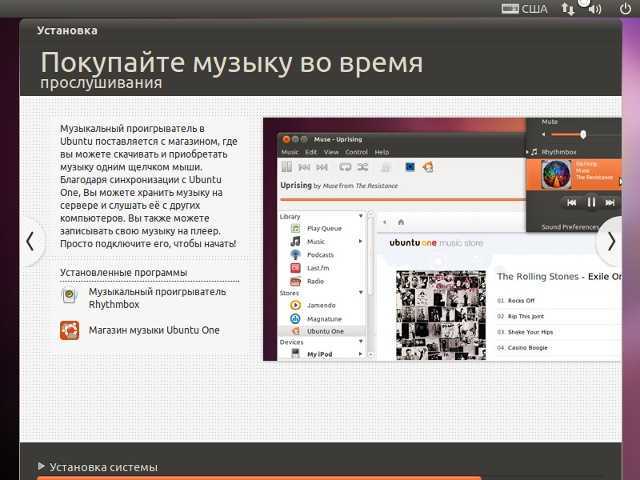Expand the arrow beside My iPod

point(360,354)
